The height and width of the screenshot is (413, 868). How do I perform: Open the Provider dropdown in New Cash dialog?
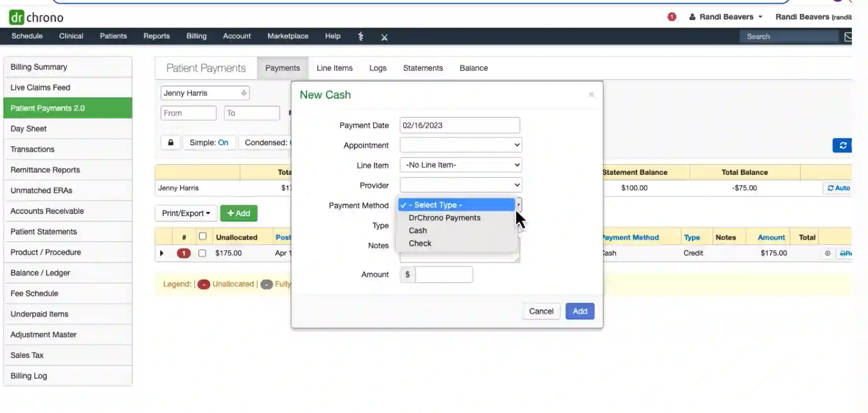(460, 185)
